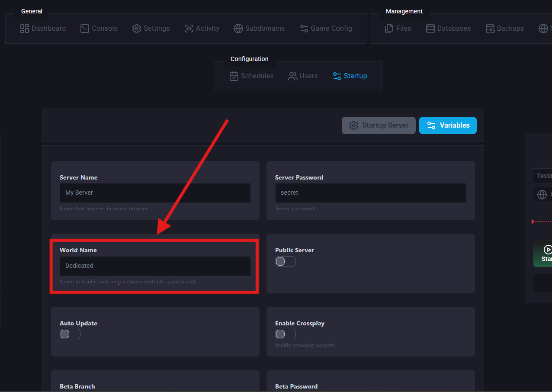Click the Server Name input field
552x392 pixels.
pyautogui.click(x=155, y=193)
